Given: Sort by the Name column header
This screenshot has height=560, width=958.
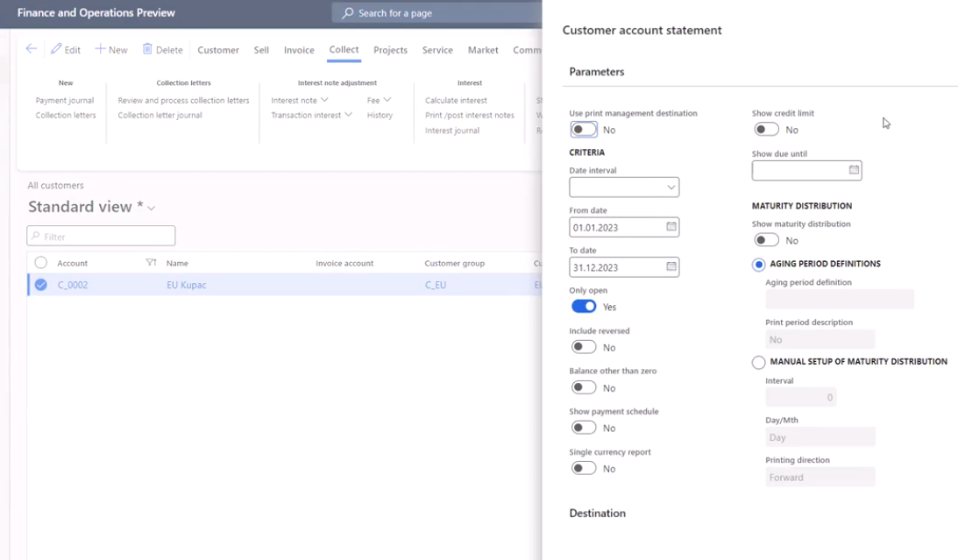Looking at the screenshot, I should (177, 263).
